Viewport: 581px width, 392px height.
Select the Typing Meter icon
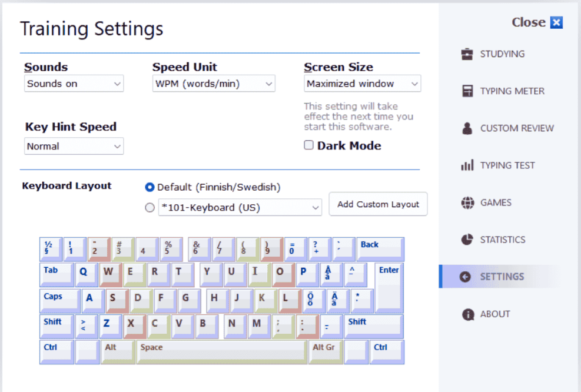[x=467, y=91]
